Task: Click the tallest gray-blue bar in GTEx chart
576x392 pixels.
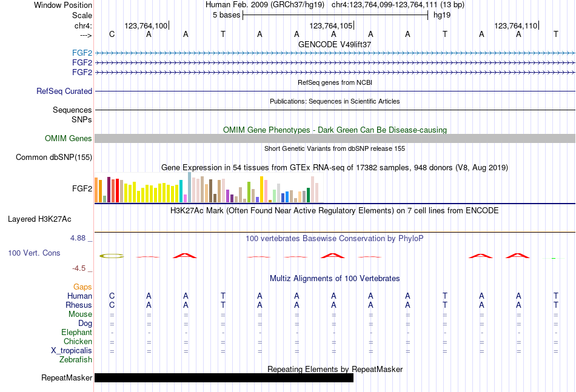Action: coord(190,187)
